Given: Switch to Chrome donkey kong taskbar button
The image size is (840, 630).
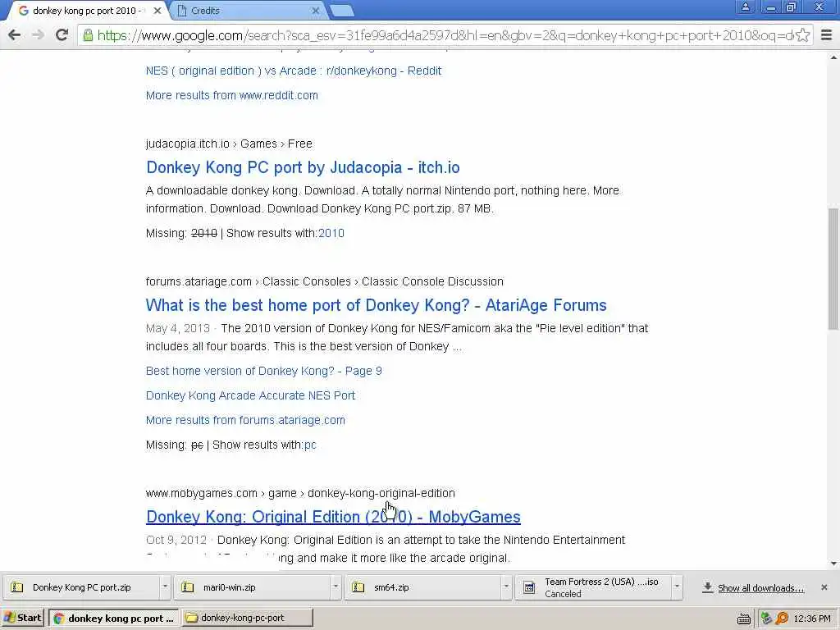Looking at the screenshot, I should pyautogui.click(x=114, y=619).
